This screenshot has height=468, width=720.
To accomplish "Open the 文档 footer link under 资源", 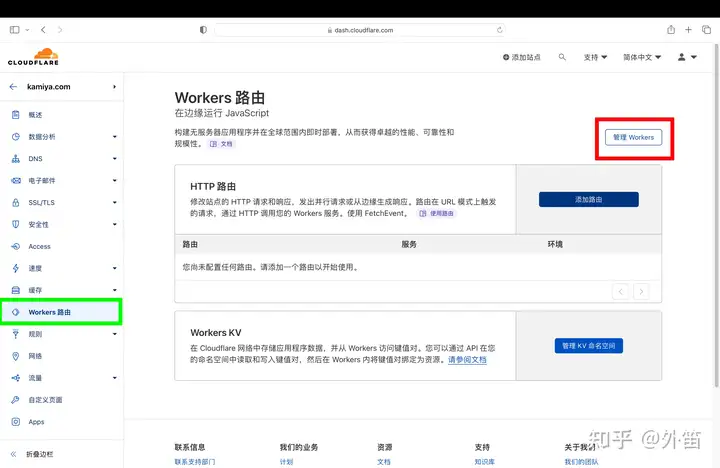I will (384, 462).
